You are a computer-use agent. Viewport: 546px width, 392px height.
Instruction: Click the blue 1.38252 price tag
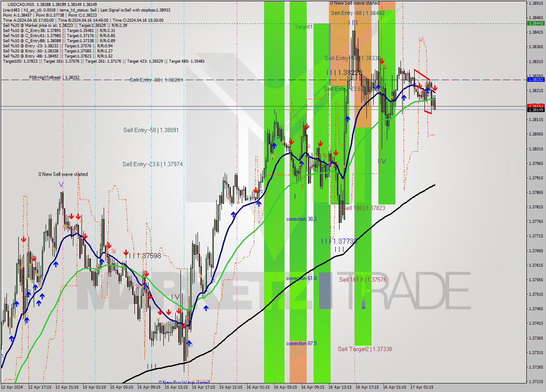pos(536,79)
